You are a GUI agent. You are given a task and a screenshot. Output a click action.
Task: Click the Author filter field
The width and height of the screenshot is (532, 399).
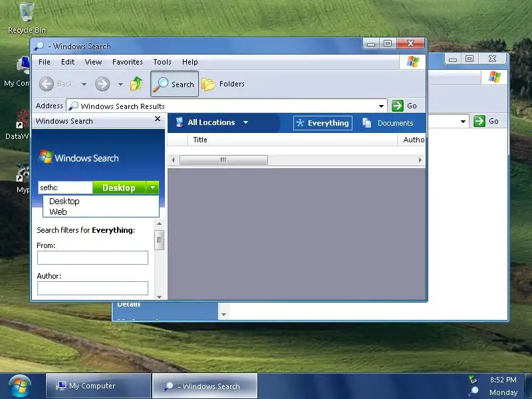click(92, 288)
